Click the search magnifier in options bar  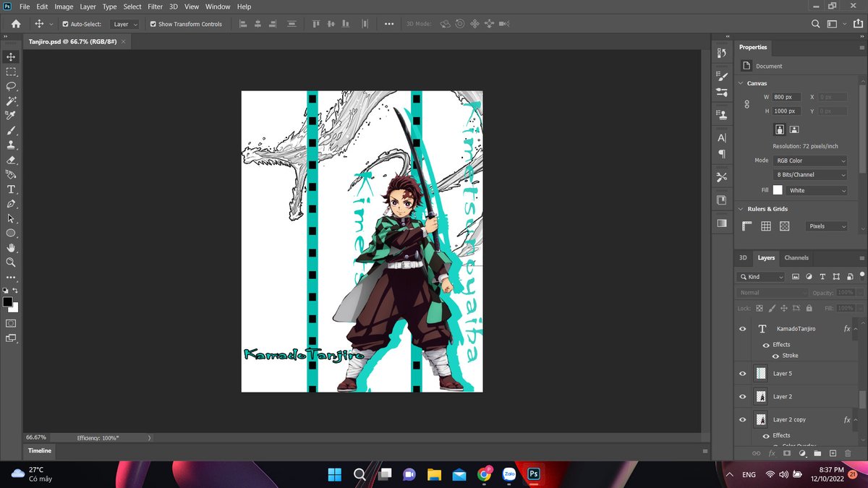[x=815, y=24]
